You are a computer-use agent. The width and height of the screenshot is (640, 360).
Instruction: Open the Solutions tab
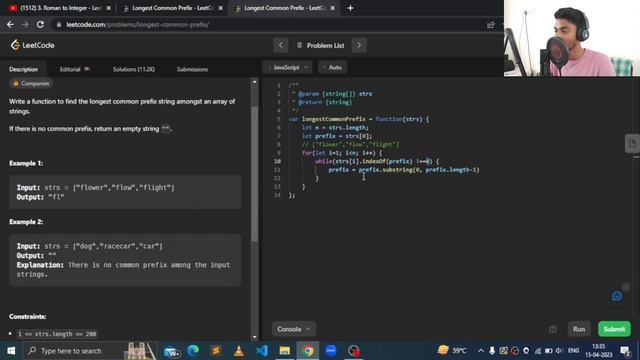[x=133, y=69]
